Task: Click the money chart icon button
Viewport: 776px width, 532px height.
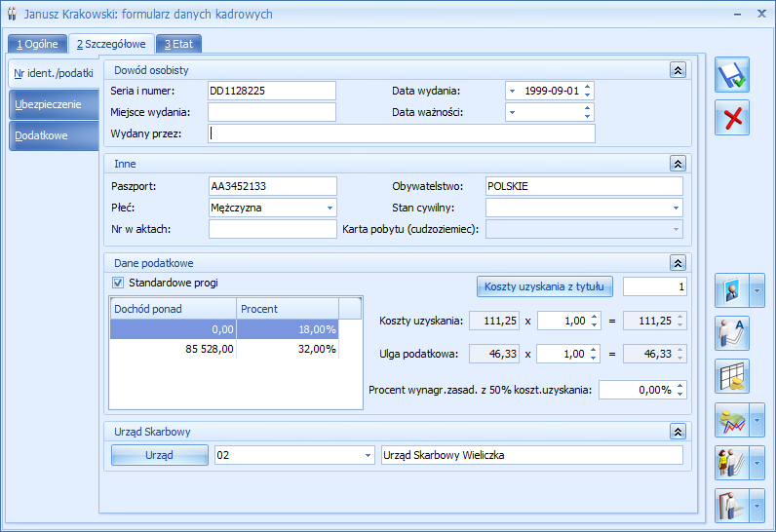Action: point(732,420)
